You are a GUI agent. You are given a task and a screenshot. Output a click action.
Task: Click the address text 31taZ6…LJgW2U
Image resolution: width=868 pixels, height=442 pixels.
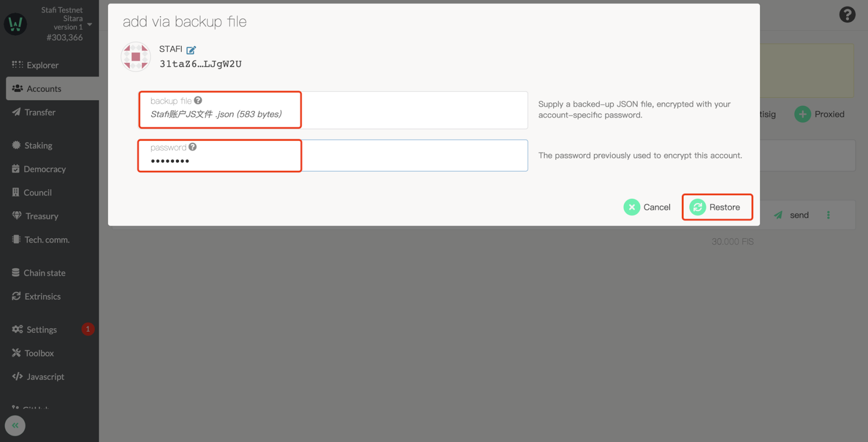click(201, 64)
